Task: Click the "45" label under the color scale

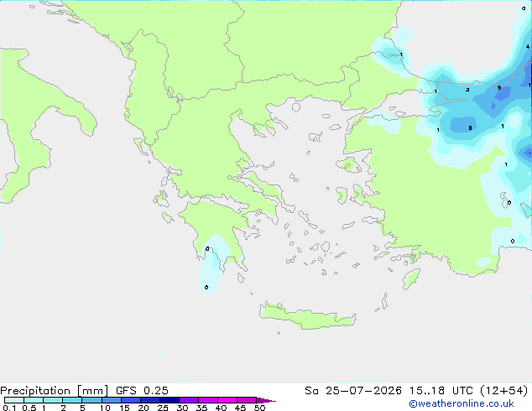Action: pos(240,408)
